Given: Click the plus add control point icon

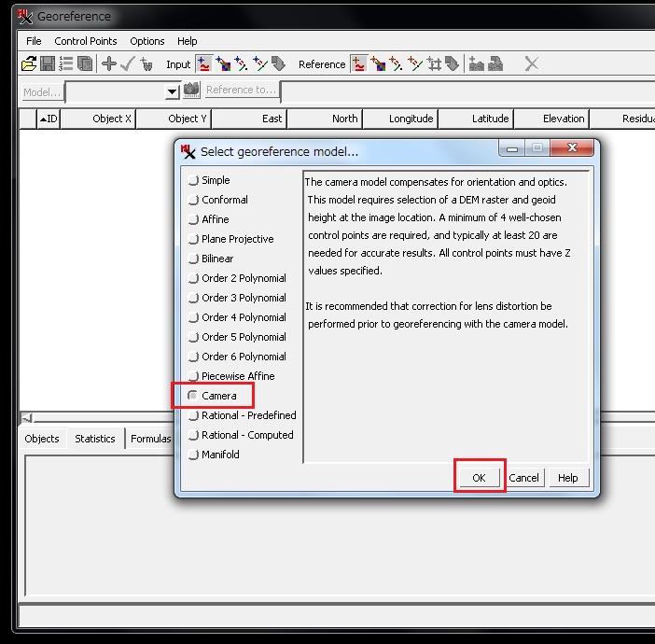Looking at the screenshot, I should [109, 64].
